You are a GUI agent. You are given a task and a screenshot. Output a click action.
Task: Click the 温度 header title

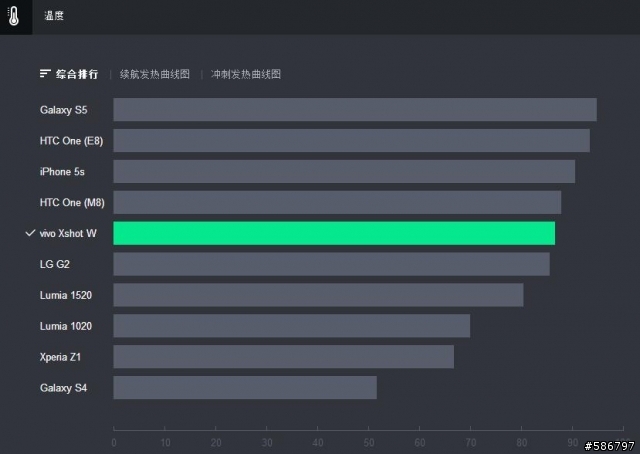54,16
